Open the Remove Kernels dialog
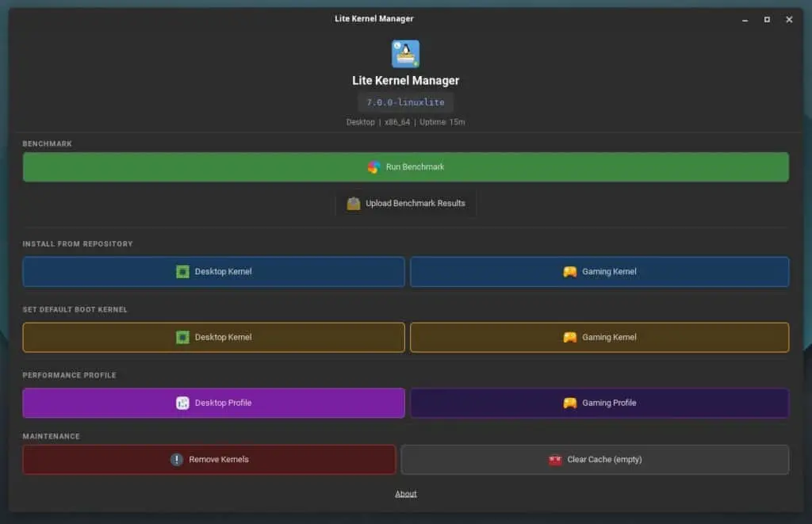This screenshot has width=812, height=524. point(209,460)
